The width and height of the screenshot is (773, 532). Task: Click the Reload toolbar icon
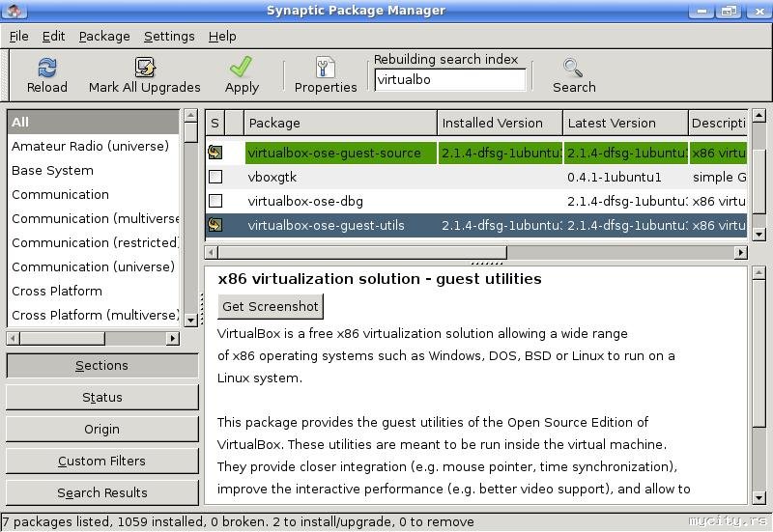coord(46,68)
